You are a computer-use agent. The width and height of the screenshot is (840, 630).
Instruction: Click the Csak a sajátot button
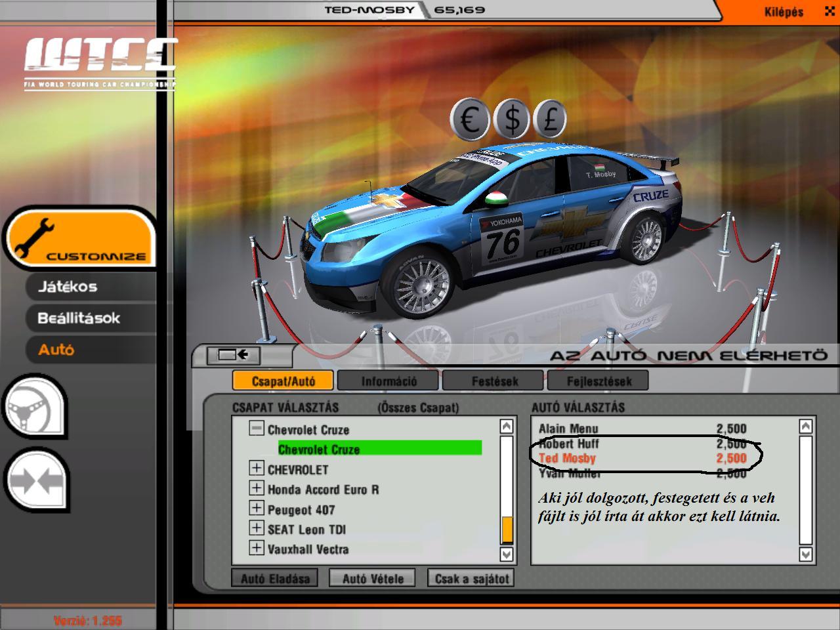(x=471, y=579)
